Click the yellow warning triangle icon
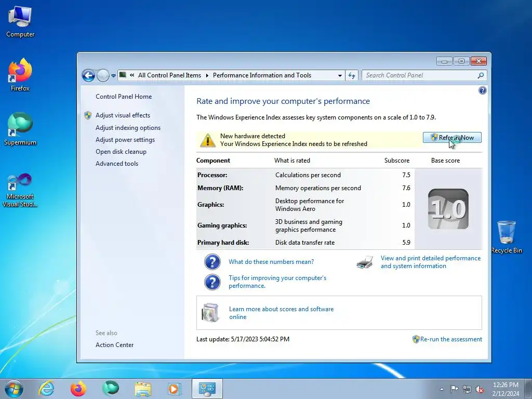 207,140
